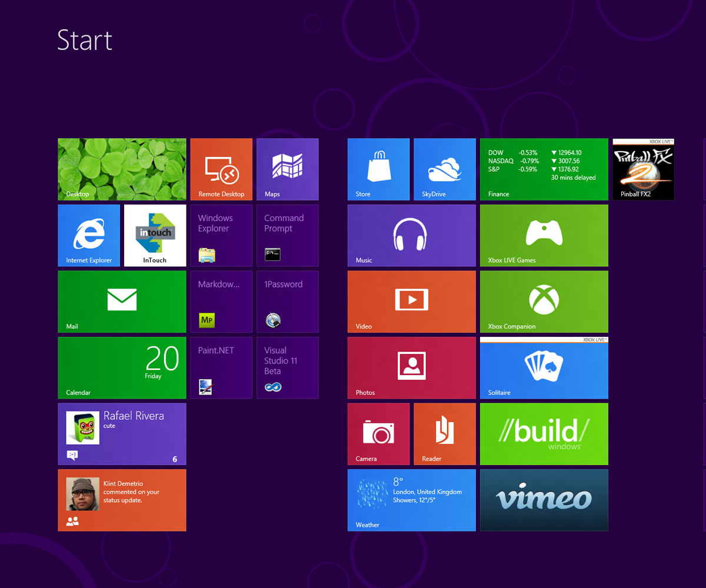
Task: Launch the Xbox LIVE Games tile
Action: click(544, 235)
